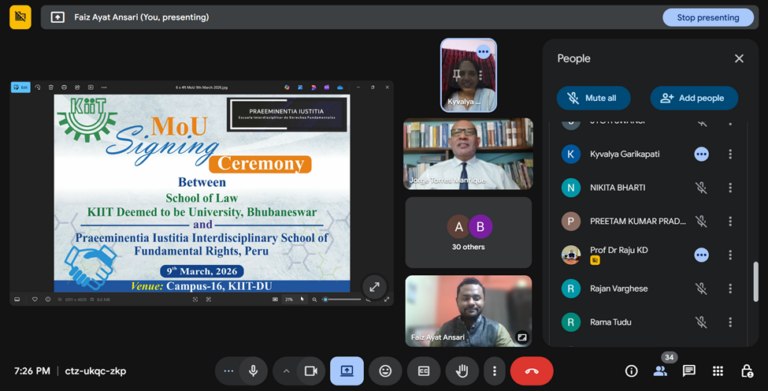This screenshot has width=768, height=391.
Task: Open meeting details info
Action: pyautogui.click(x=631, y=371)
